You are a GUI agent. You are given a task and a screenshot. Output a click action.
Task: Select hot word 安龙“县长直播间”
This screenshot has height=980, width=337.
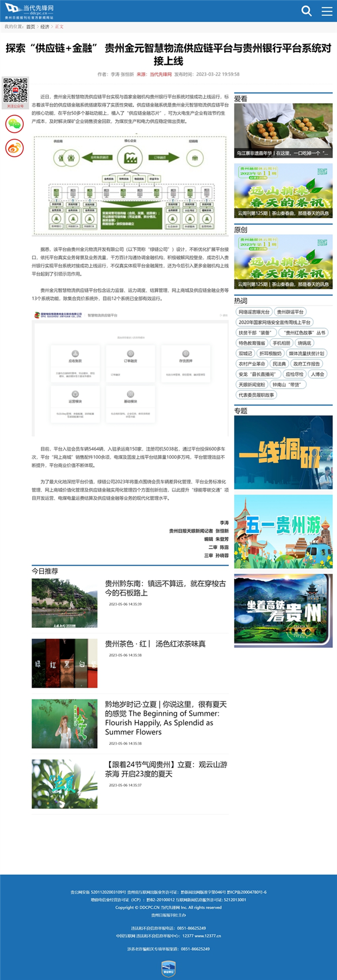[258, 374]
